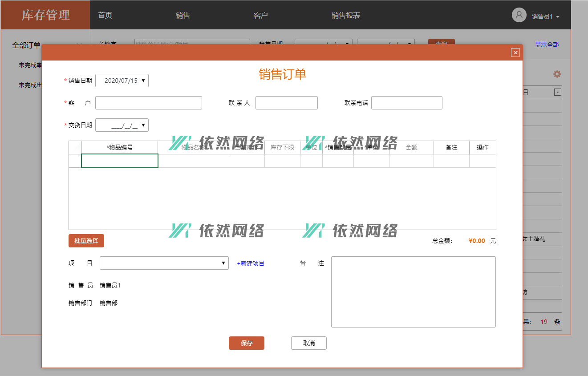This screenshot has width=588, height=376.
Task: Click the 批量选择 button
Action: click(x=86, y=241)
